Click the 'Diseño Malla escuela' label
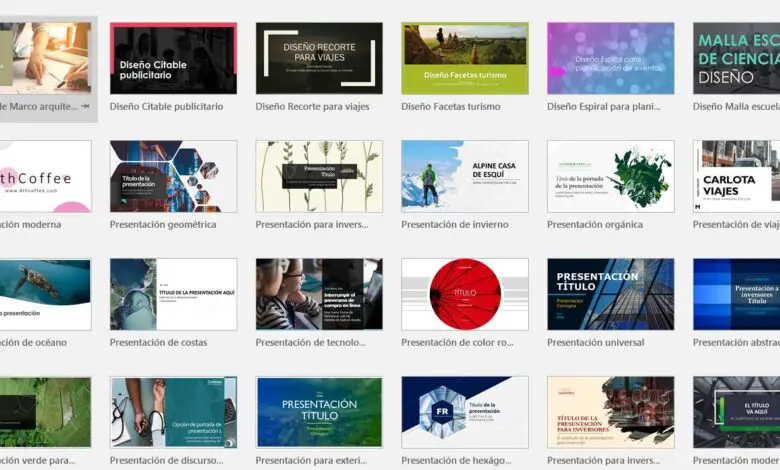Screen dimensions: 780x470 736,106
